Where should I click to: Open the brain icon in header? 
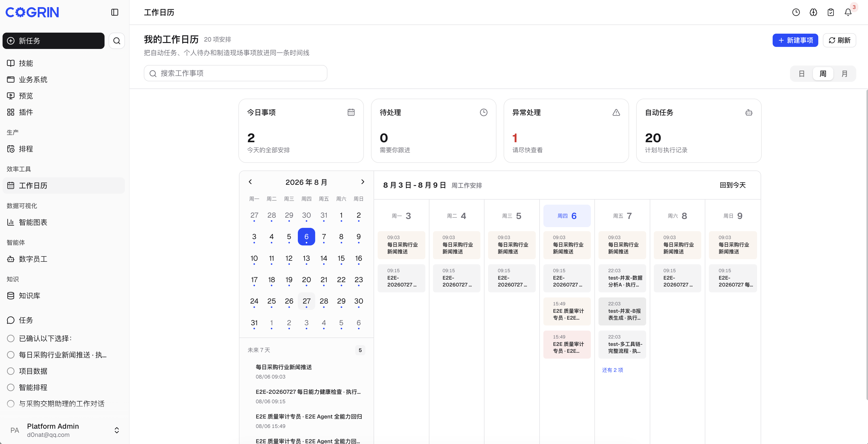pyautogui.click(x=813, y=12)
